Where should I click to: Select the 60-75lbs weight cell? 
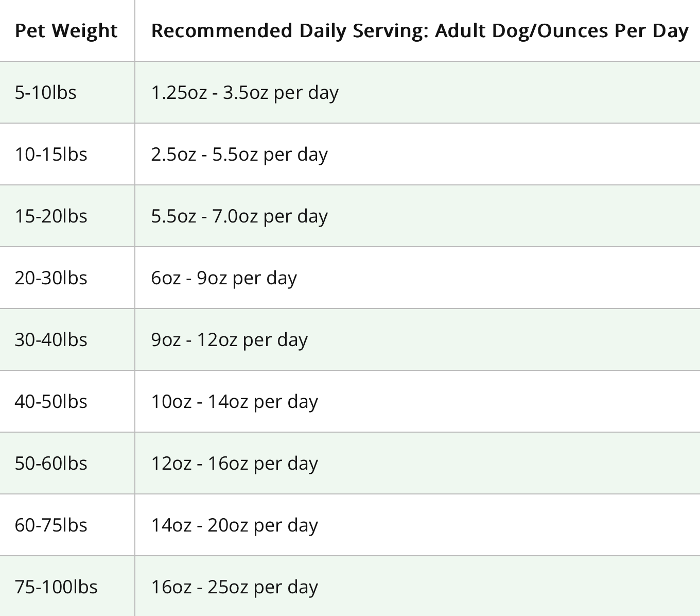tap(51, 525)
